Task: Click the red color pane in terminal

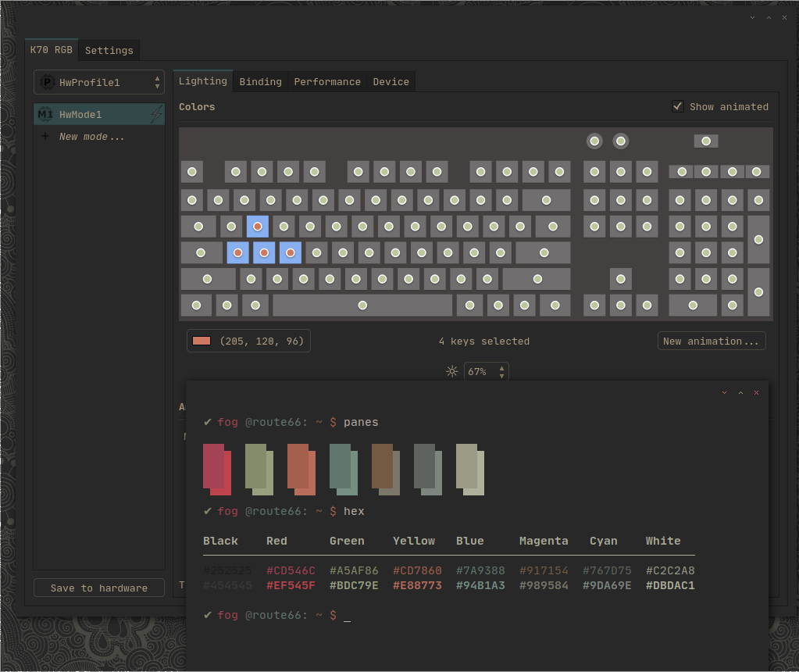Action: point(217,470)
